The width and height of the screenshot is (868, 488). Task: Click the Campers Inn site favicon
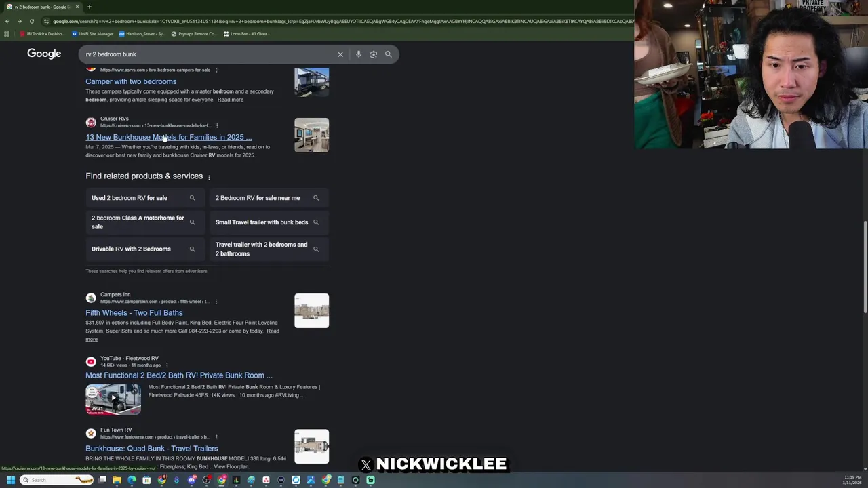point(91,298)
